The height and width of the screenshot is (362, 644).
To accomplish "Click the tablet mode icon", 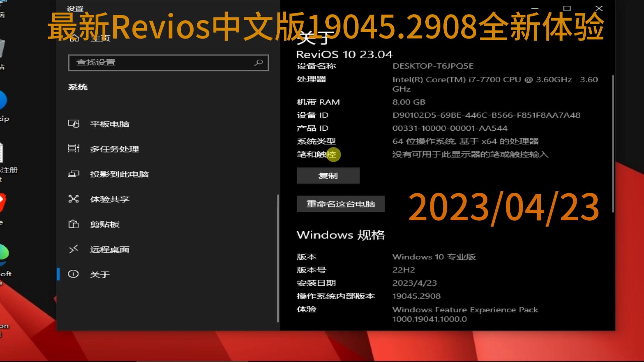I will 73,124.
